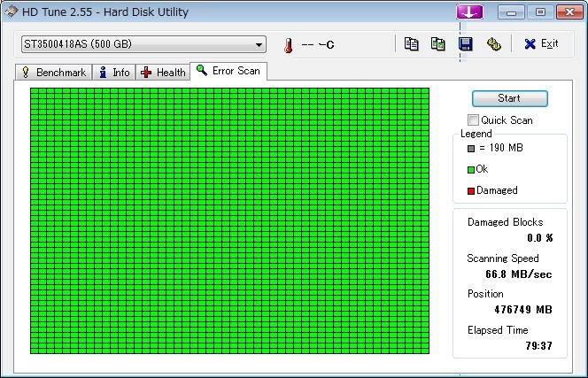Click the copy screenshot to clipboard icon

(437, 44)
